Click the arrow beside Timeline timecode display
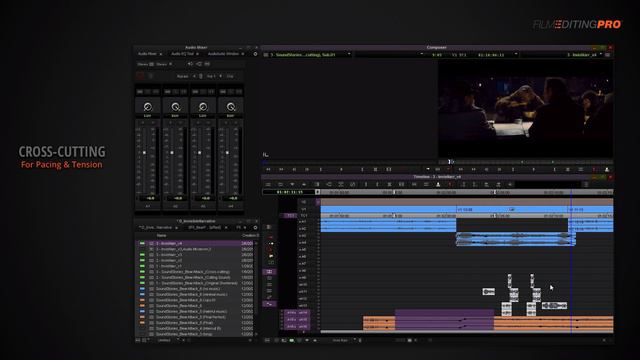Screen dimensions: 640x360 point(318,192)
